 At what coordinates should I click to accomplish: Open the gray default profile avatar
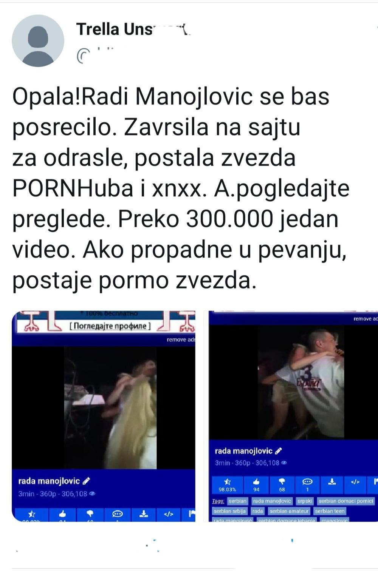38,41
